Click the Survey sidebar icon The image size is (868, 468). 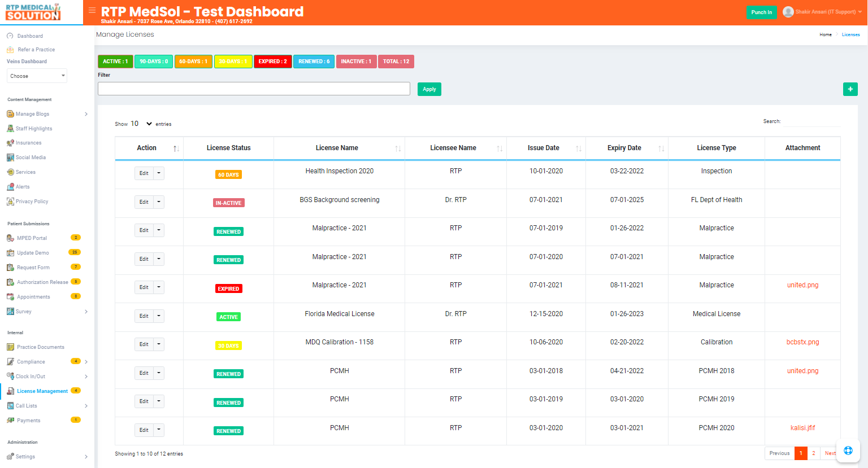coord(10,312)
